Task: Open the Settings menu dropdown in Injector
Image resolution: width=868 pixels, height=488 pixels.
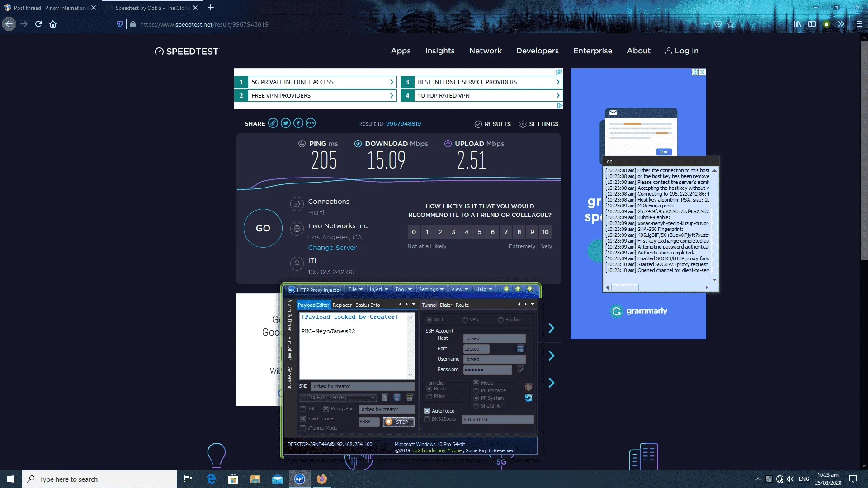Action: click(x=431, y=289)
